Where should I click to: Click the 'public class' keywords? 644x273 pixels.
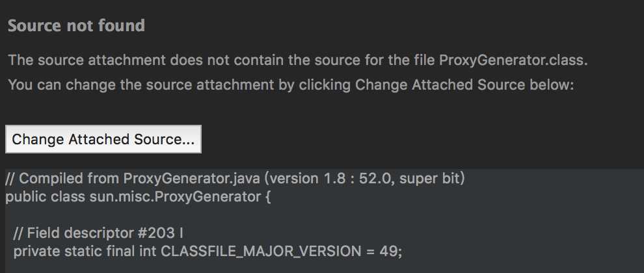click(45, 197)
